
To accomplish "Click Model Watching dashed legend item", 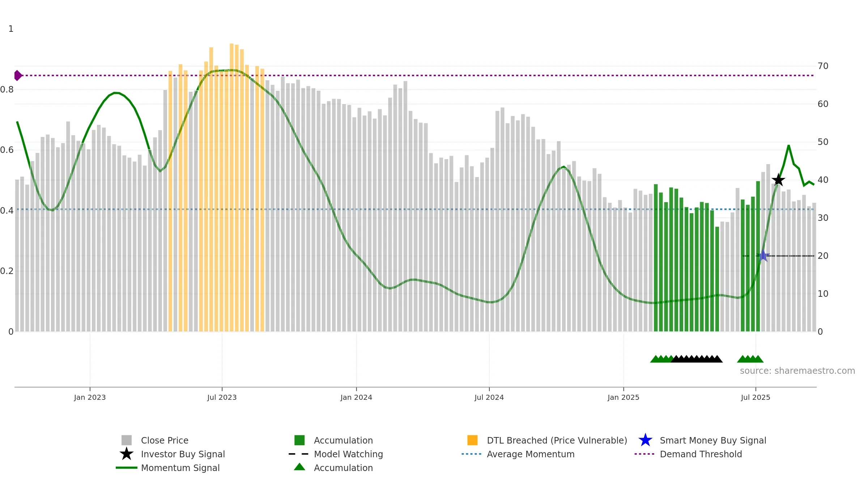I will 336,454.
